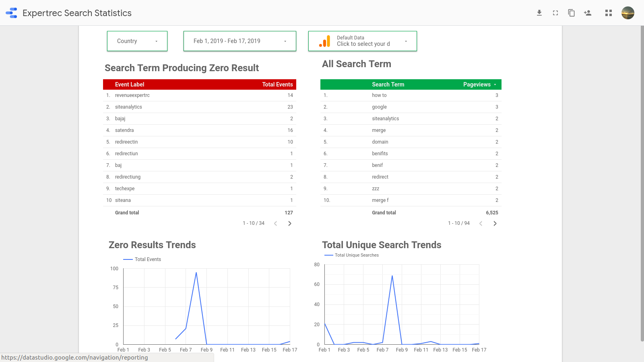
Task: Click the Total Events legend line
Action: coord(128,259)
